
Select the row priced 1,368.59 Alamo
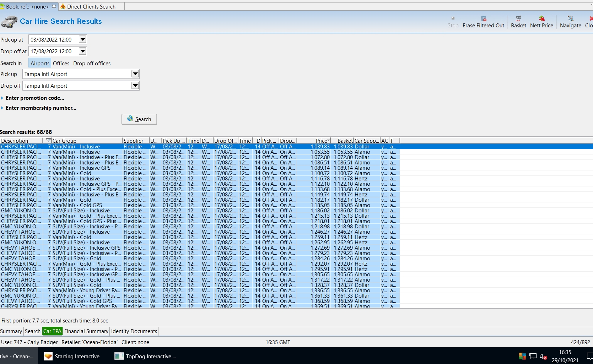[x=200, y=301]
